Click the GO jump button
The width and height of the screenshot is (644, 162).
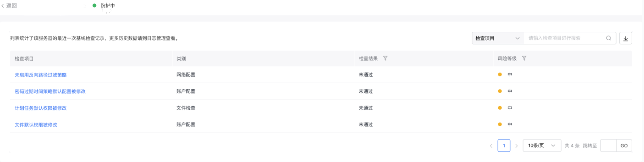pos(624,146)
